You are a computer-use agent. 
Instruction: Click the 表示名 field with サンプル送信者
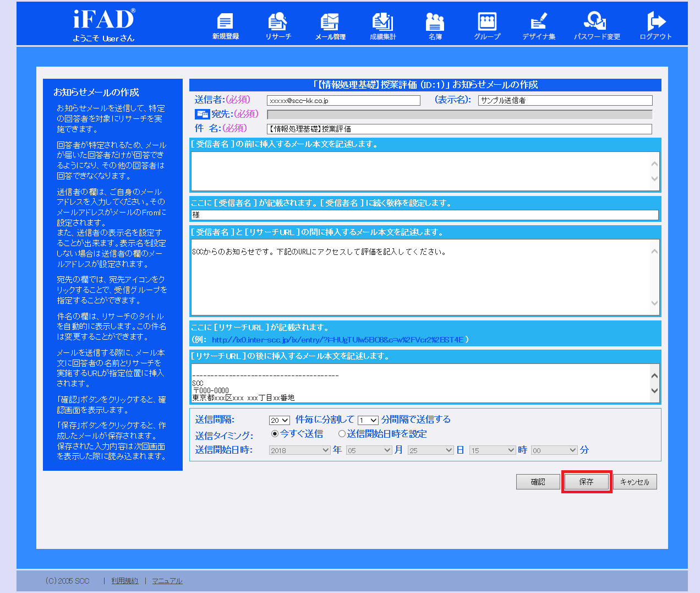pyautogui.click(x=565, y=100)
